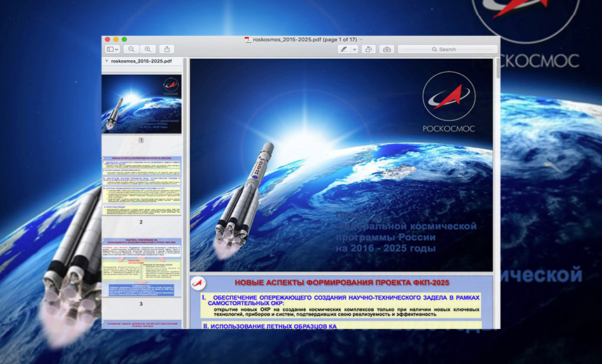This screenshot has width=602, height=364.
Task: Collapse the roskosmos_2015-2025.pdf disclosure triangle
Action: pyautogui.click(x=106, y=61)
